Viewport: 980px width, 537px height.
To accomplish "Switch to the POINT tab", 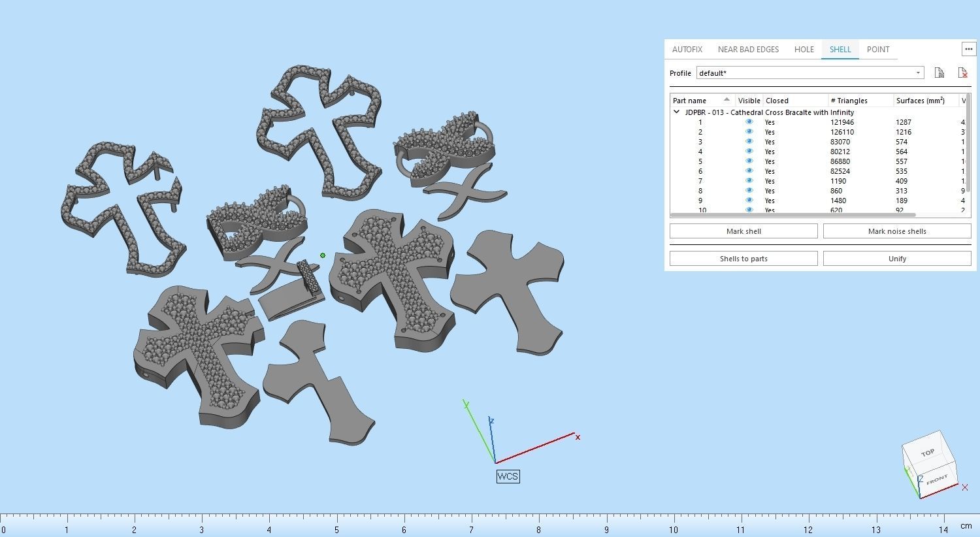I will point(878,50).
